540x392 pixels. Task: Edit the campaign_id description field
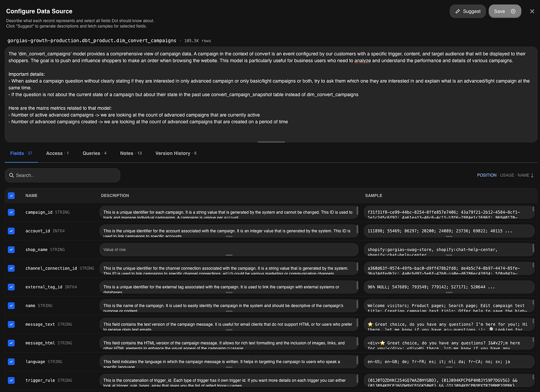pos(229,212)
